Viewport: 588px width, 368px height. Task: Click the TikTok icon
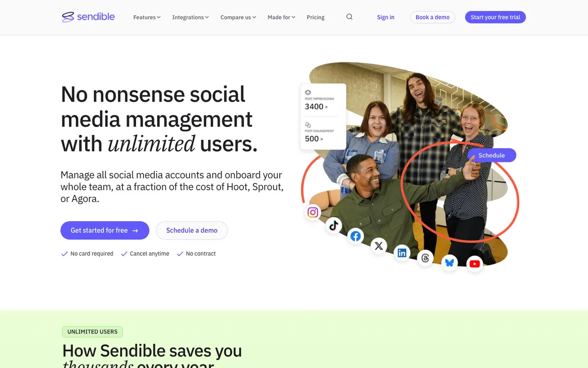point(334,225)
